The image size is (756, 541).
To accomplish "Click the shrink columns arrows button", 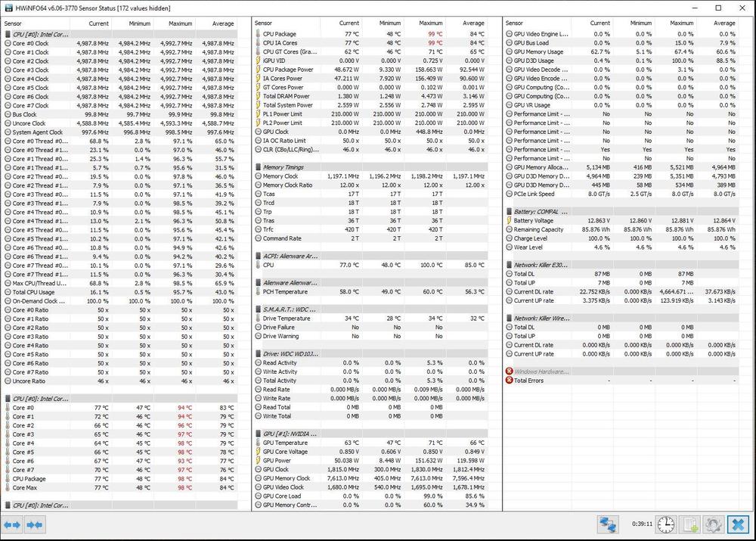I will [x=34, y=524].
